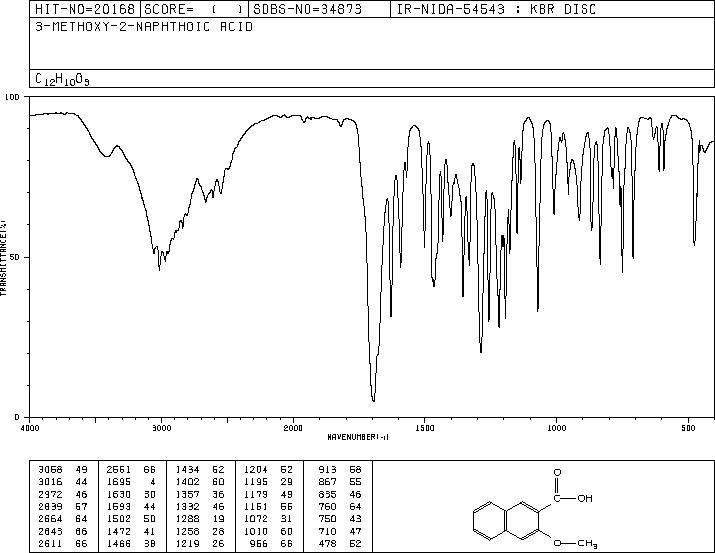Click the 1500 wavenumber axis label
715x553 pixels.
425,428
